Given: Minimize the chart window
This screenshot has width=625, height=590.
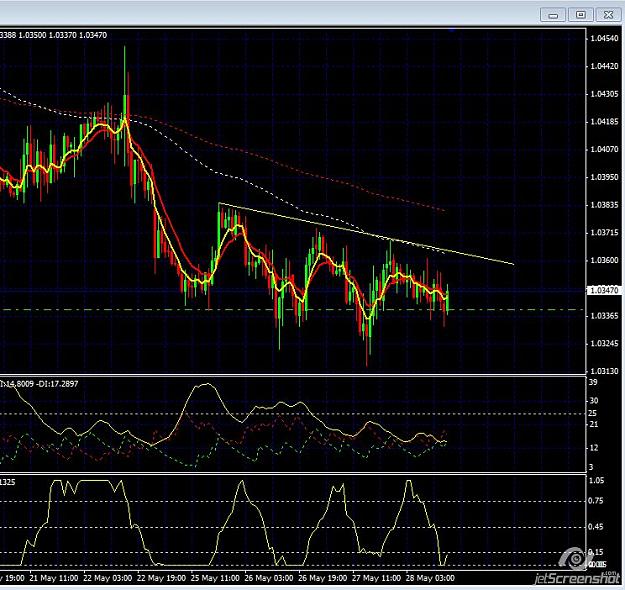Looking at the screenshot, I should click(553, 15).
